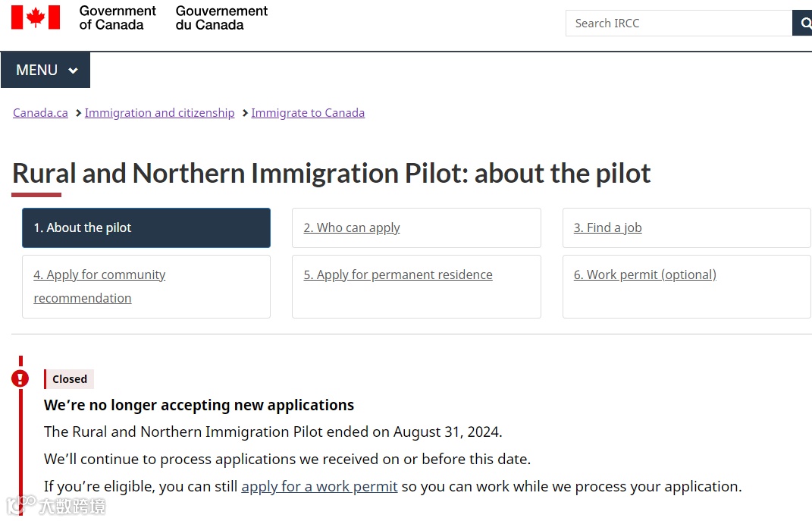The height and width of the screenshot is (521, 812).
Task: Open the Canada.ca breadcrumb link
Action: (x=40, y=113)
